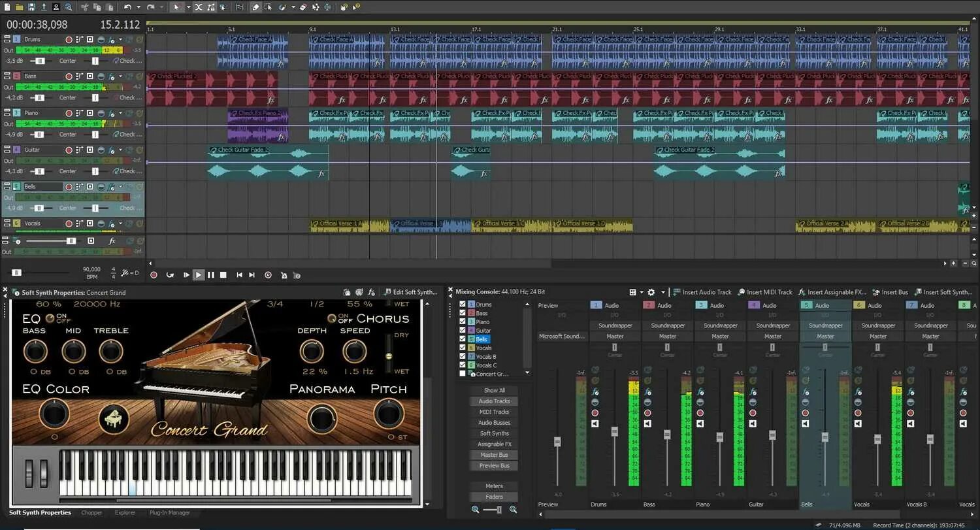
Task: Uncheck Bass in mixer channel list
Action: (x=463, y=313)
